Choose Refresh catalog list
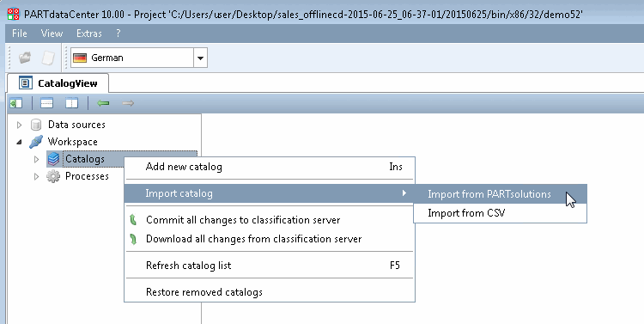The image size is (644, 324). (270, 266)
